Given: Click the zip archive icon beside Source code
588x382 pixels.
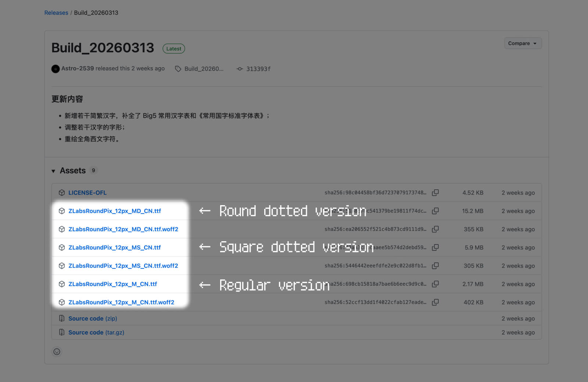Looking at the screenshot, I should pyautogui.click(x=61, y=318).
